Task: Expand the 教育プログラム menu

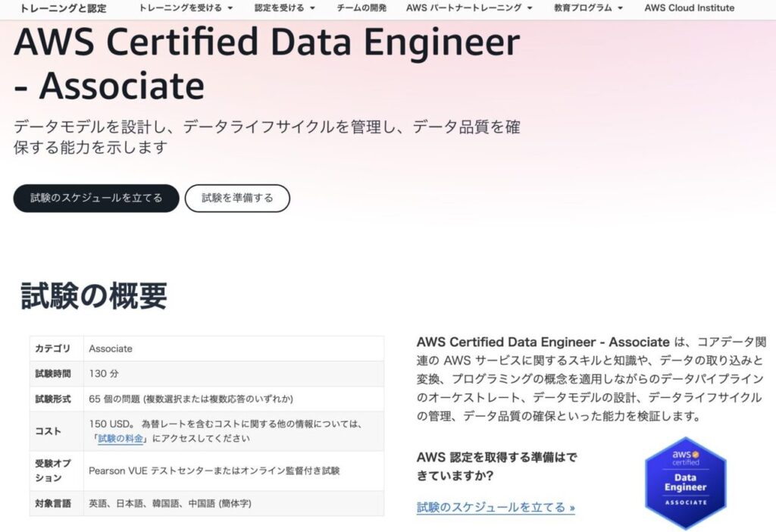Action: click(588, 8)
